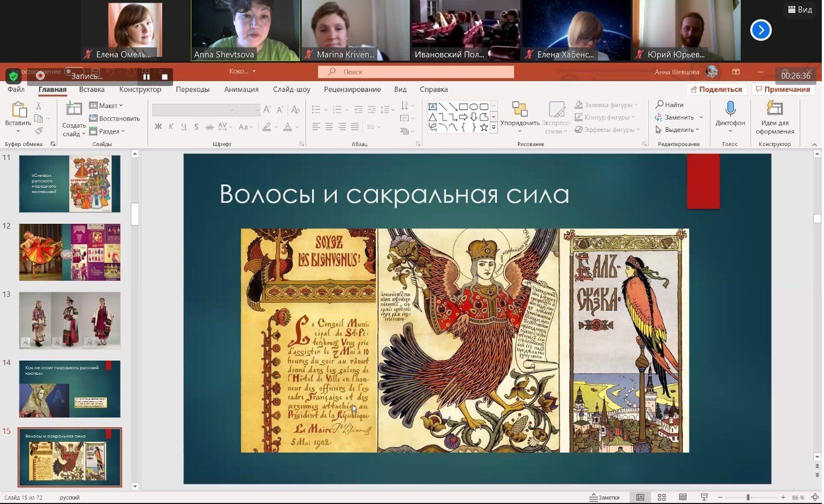Click the Format Painter brush icon
Viewport: 824px width, 504px height.
(38, 130)
